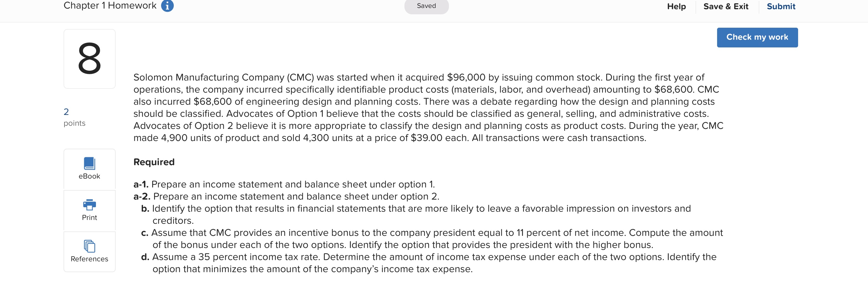Click the Print label text

pyautogui.click(x=89, y=217)
